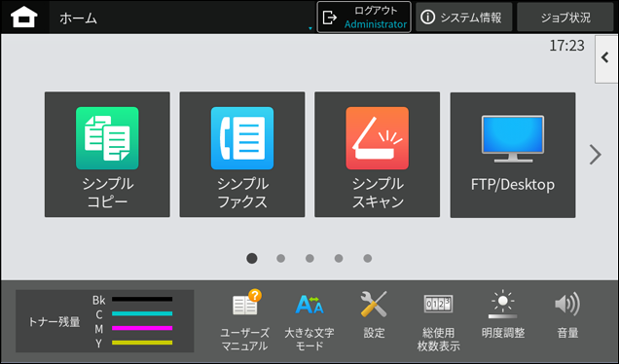Launch シンプルファクス fax mode

(242, 155)
